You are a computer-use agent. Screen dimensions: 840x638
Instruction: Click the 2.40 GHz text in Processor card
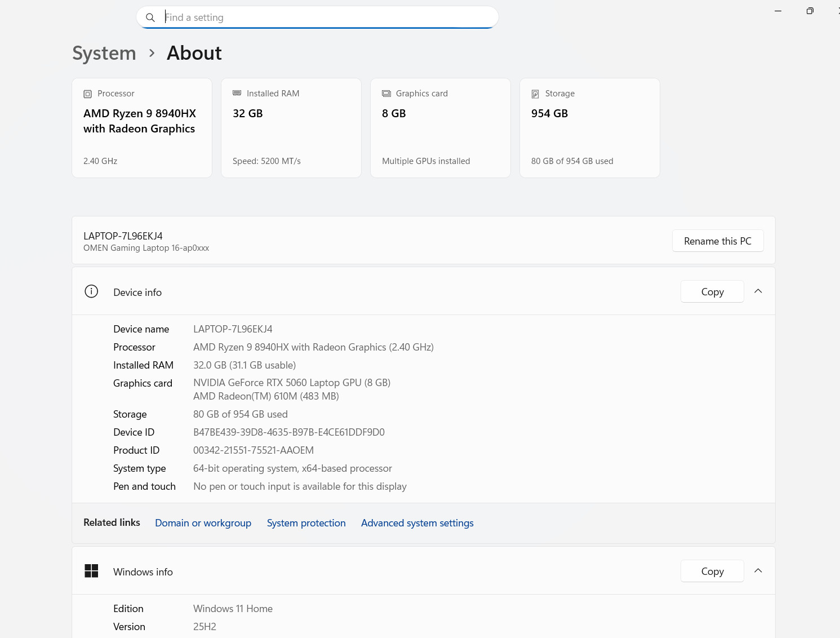click(100, 161)
